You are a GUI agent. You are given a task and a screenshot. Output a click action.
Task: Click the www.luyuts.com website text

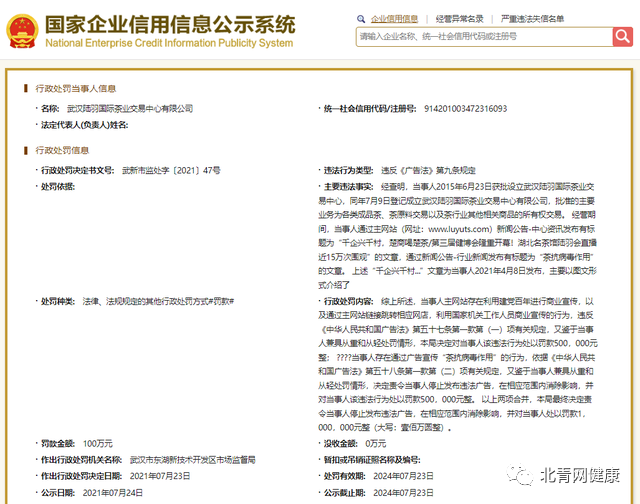460,229
